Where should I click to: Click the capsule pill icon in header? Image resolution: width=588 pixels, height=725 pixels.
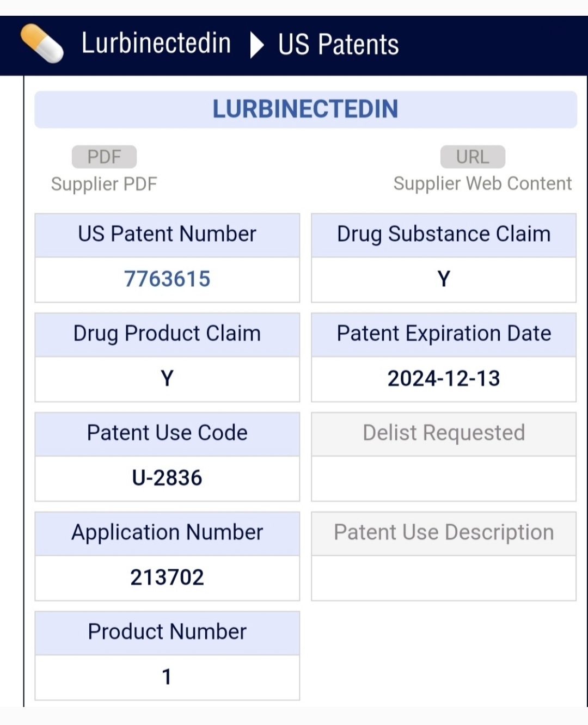point(42,44)
